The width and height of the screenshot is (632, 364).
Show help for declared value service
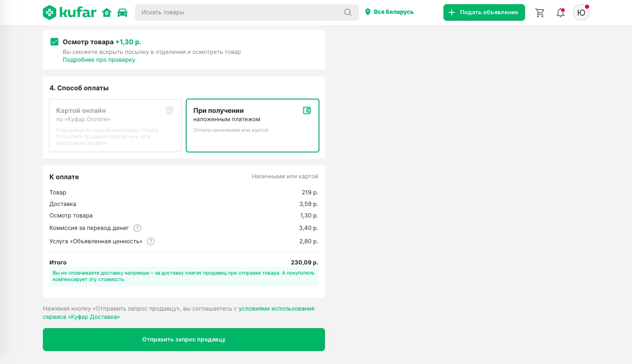[x=151, y=241]
